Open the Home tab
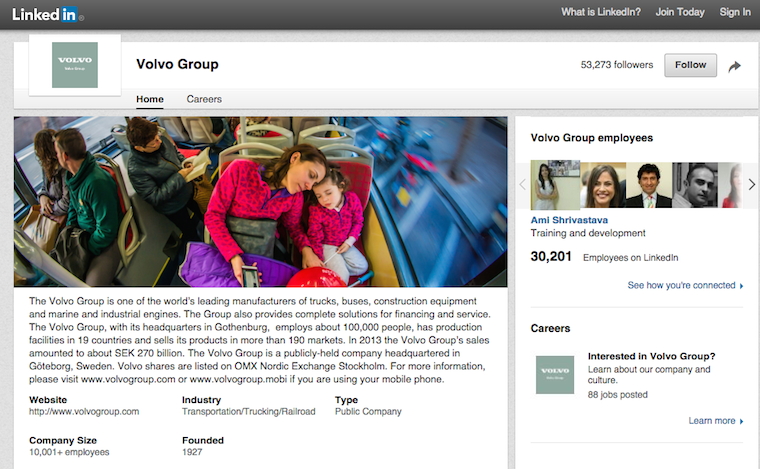The image size is (760, 469). [150, 99]
